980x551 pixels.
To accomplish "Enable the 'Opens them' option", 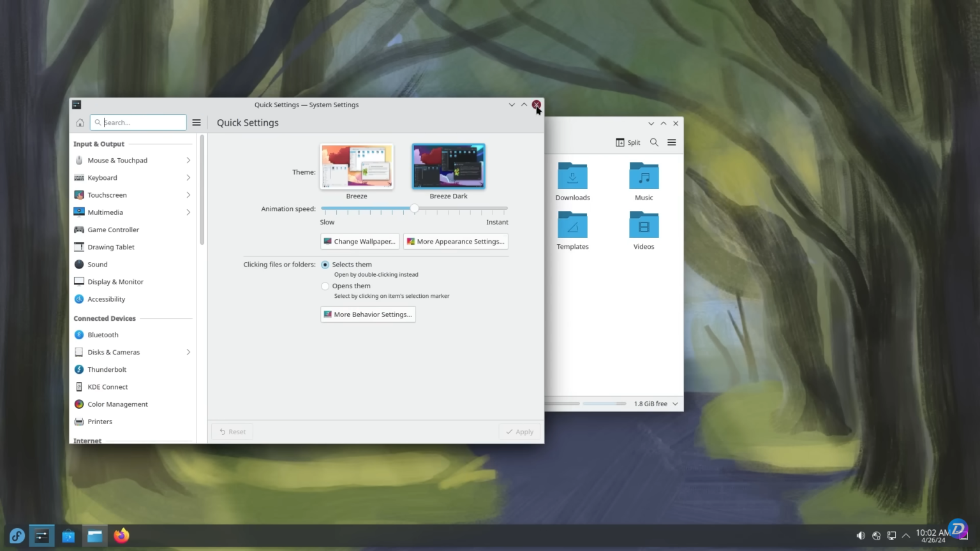I will (325, 286).
